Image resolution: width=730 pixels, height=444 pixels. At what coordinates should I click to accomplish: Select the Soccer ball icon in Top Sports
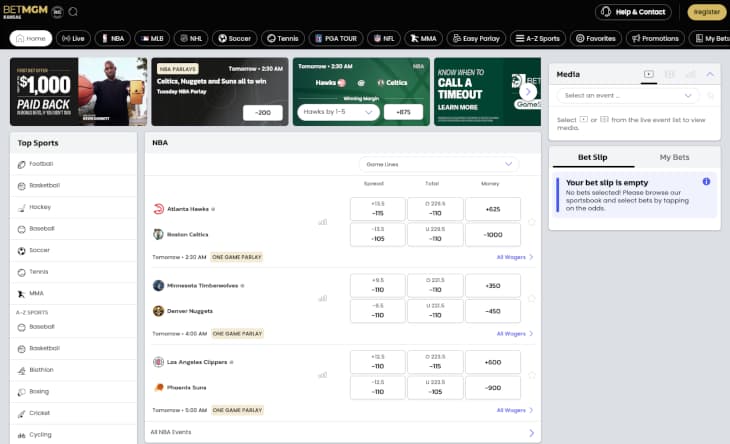click(21, 251)
